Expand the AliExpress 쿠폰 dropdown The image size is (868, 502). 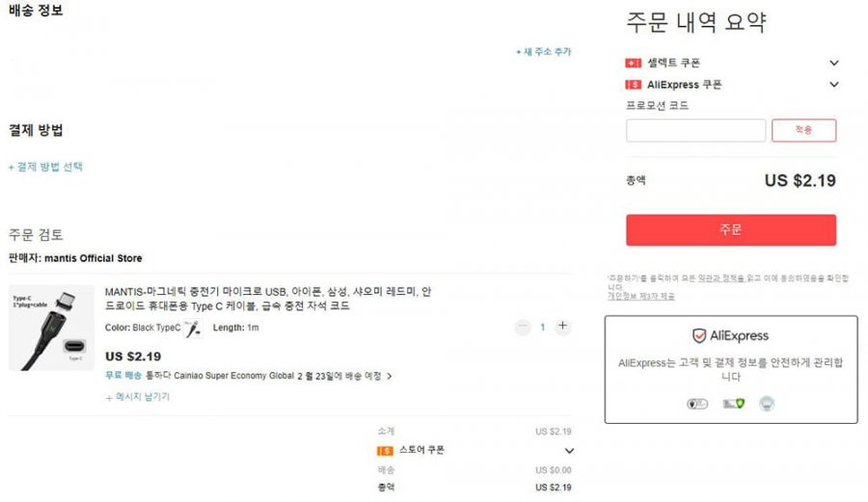pyautogui.click(x=833, y=85)
